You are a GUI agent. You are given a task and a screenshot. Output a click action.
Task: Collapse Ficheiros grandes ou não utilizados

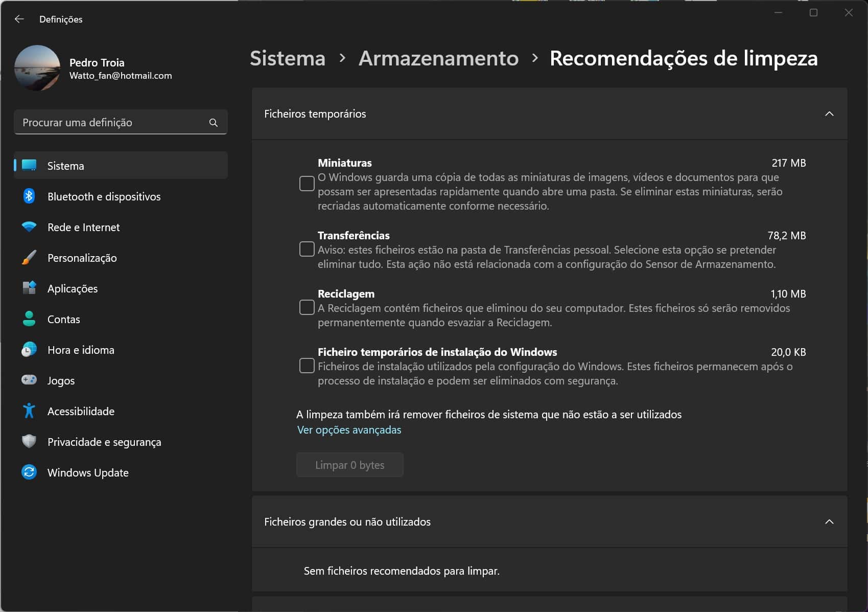coord(829,522)
